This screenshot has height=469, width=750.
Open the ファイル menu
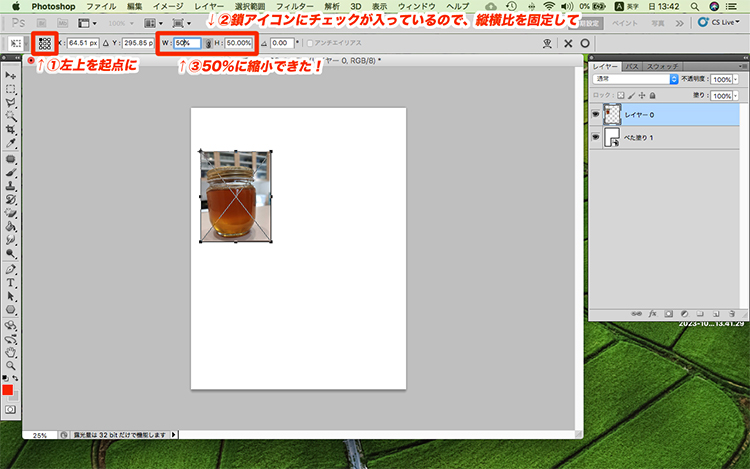click(101, 6)
